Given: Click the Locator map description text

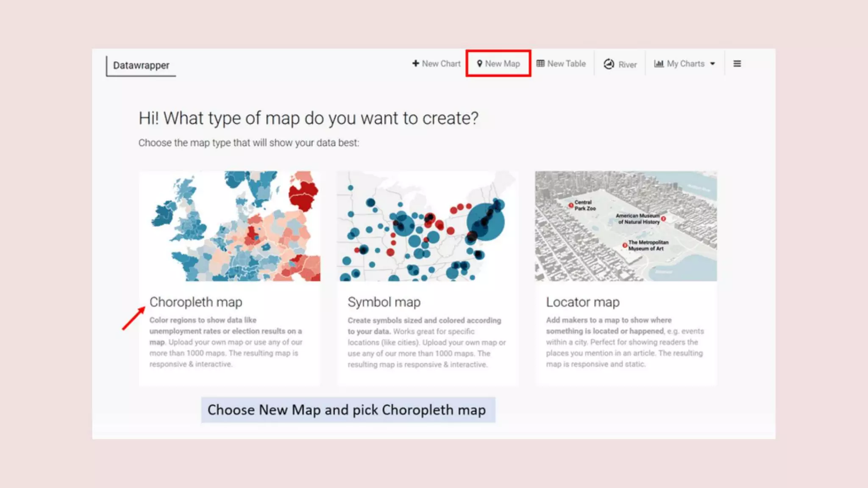Looking at the screenshot, I should coord(624,342).
